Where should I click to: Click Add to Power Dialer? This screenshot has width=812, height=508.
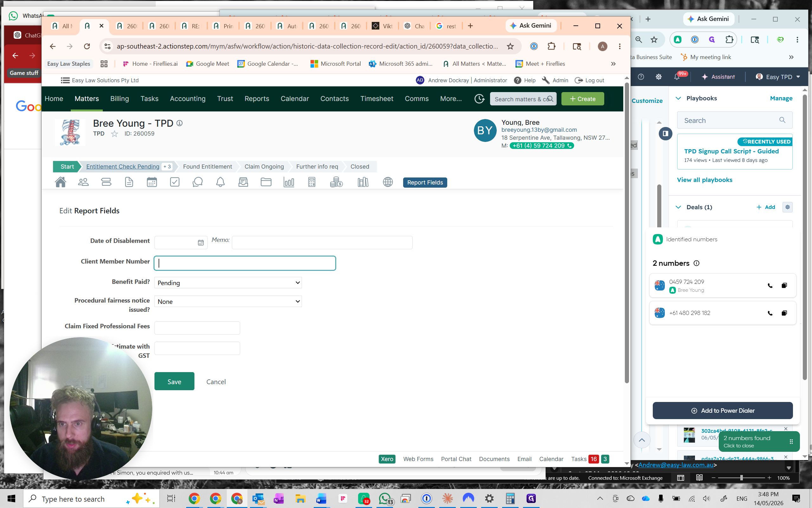pos(723,411)
